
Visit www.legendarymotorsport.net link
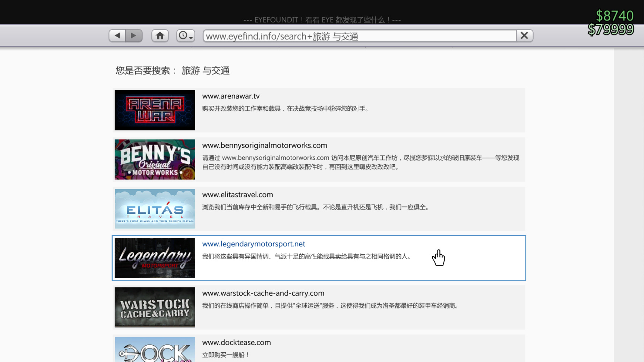pyautogui.click(x=253, y=244)
